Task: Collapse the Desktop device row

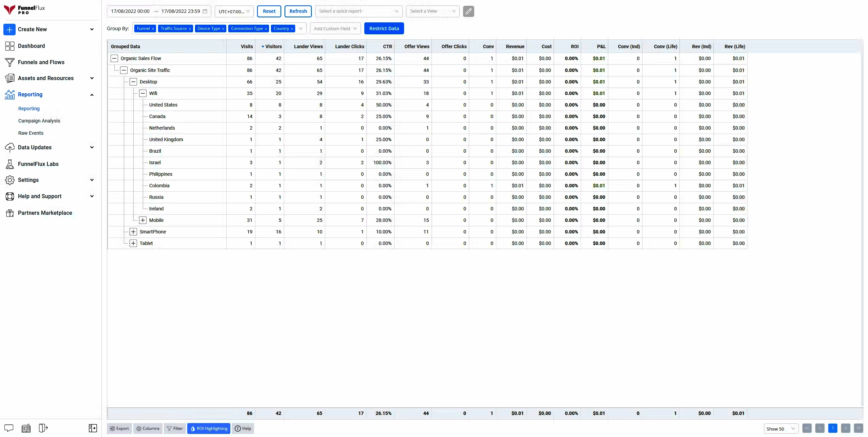Action: [x=133, y=82]
